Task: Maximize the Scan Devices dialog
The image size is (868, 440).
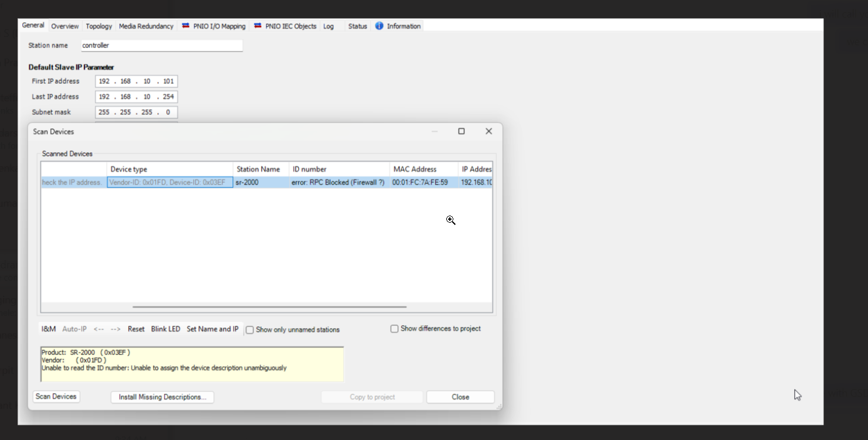Action: (462, 131)
